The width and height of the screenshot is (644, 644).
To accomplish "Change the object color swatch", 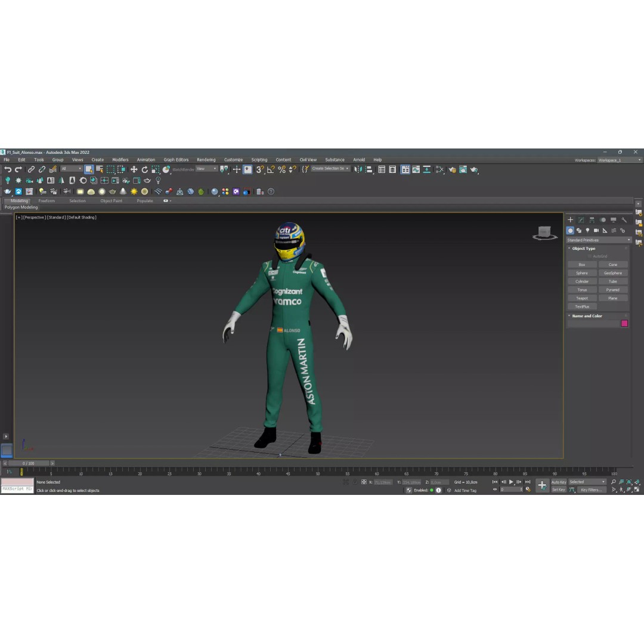I will (x=624, y=323).
